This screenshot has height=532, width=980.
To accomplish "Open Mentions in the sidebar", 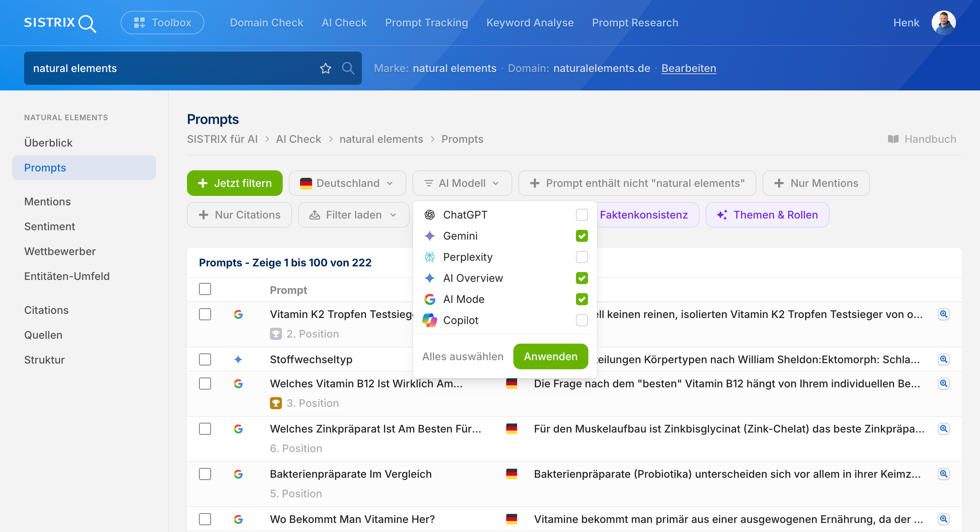I will coord(47,202).
